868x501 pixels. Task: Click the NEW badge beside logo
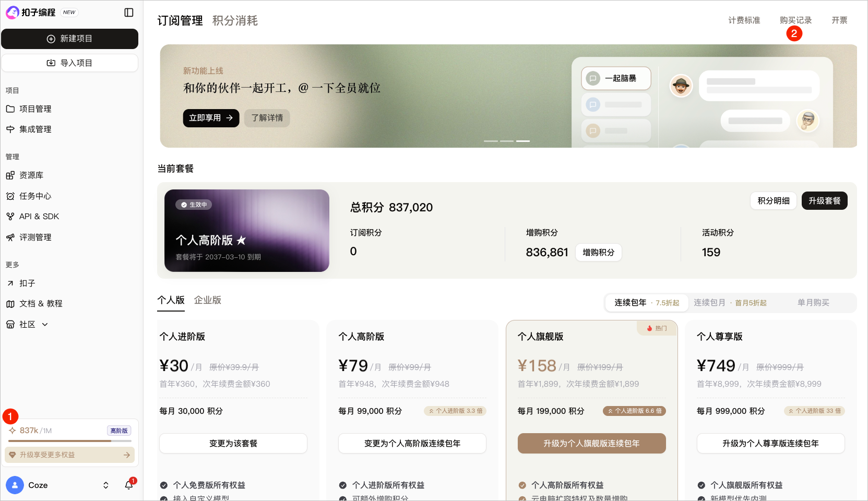point(69,13)
